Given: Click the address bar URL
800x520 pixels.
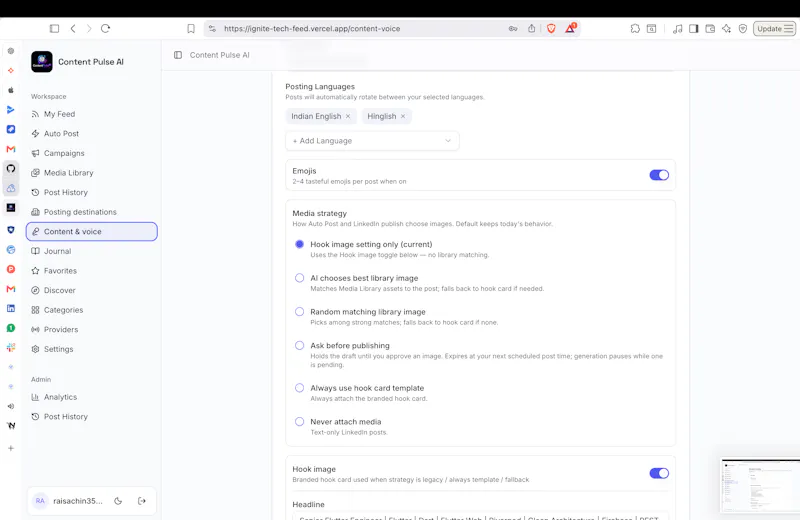Looking at the screenshot, I should pyautogui.click(x=312, y=29).
